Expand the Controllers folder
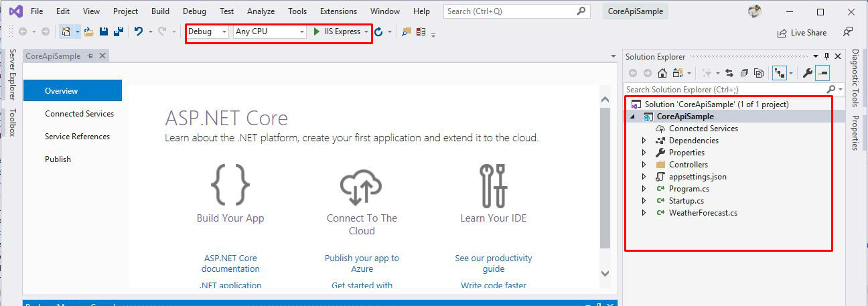 point(644,165)
